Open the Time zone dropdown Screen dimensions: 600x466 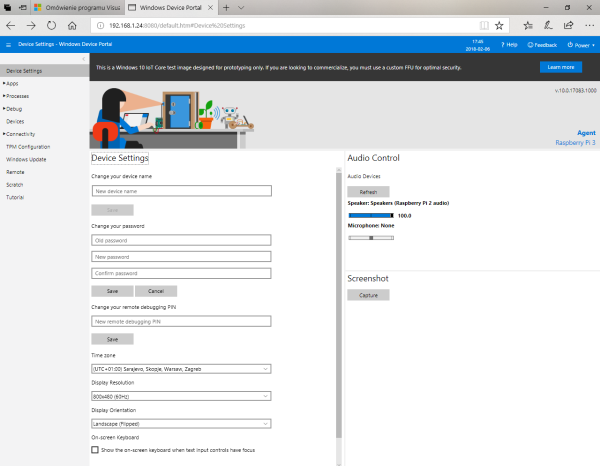[x=181, y=369]
